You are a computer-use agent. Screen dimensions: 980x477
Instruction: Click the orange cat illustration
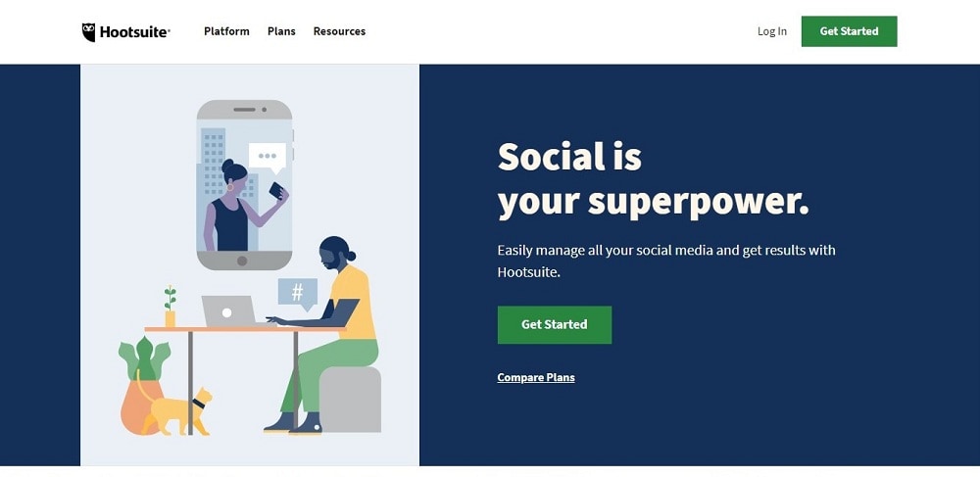176,411
